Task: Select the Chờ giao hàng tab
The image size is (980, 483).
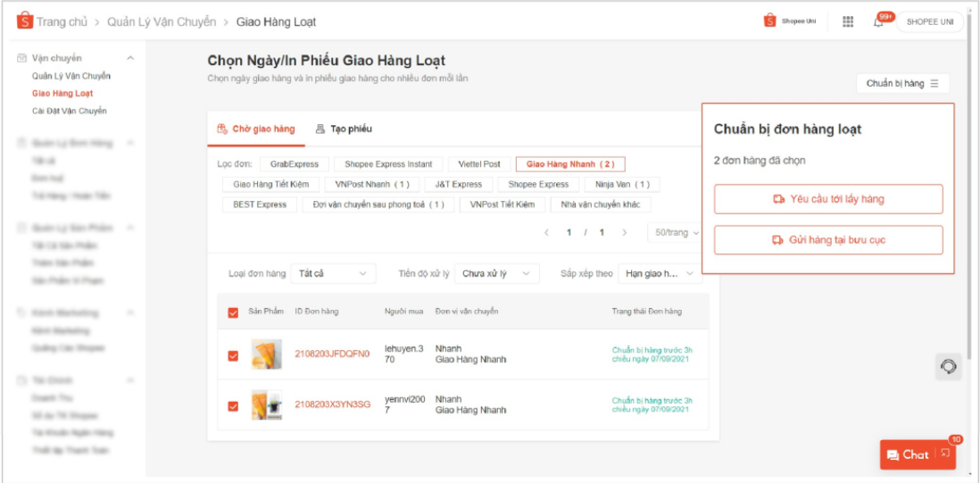Action: pos(256,129)
